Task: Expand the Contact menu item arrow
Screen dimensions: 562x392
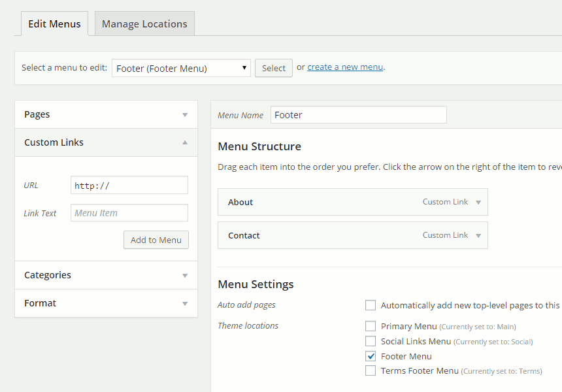Action: click(x=478, y=236)
